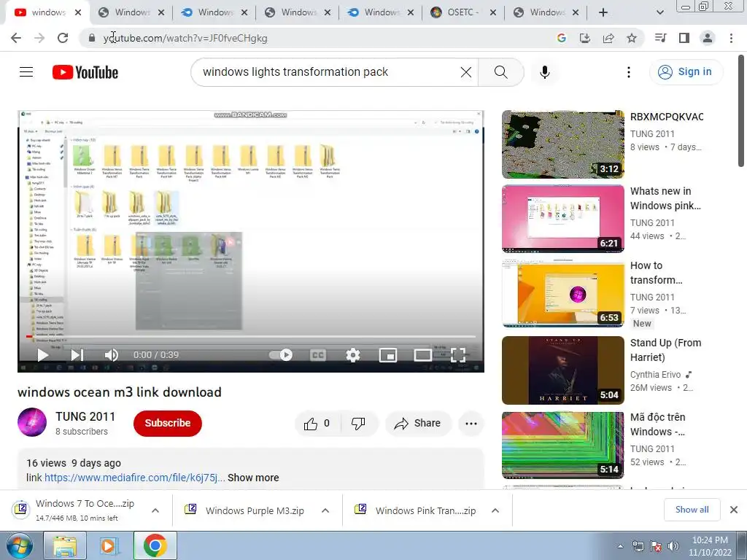The width and height of the screenshot is (747, 560).
Task: Expand Windows Purple M3.zip options
Action: [x=325, y=510]
